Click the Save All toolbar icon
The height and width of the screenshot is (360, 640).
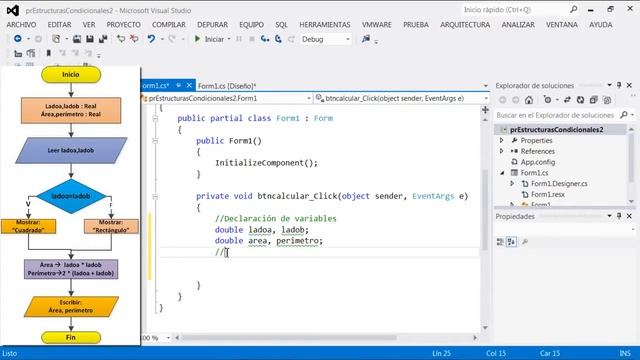point(103,39)
